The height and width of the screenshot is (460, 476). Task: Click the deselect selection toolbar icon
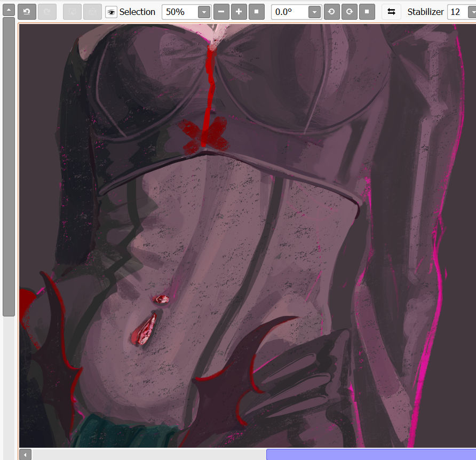pyautogui.click(x=72, y=12)
